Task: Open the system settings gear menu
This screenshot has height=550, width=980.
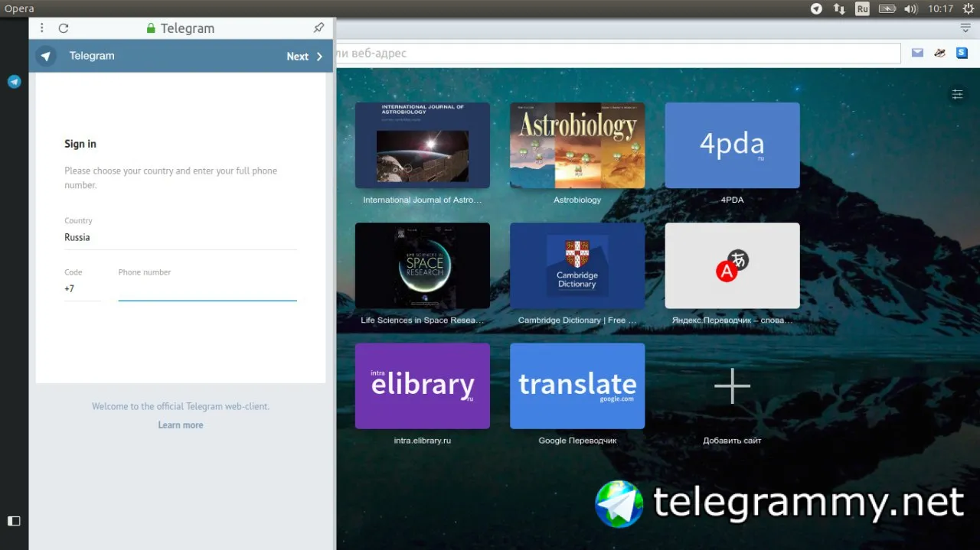Action: (969, 8)
